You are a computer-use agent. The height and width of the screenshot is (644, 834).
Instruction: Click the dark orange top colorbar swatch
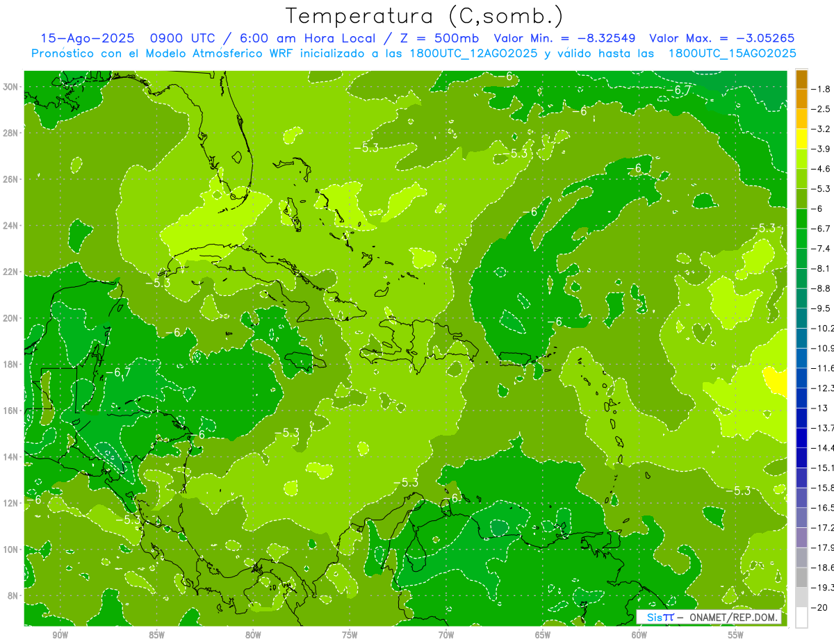(801, 79)
